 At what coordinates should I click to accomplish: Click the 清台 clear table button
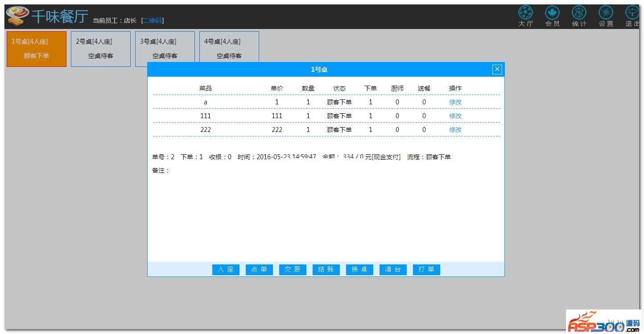(393, 269)
